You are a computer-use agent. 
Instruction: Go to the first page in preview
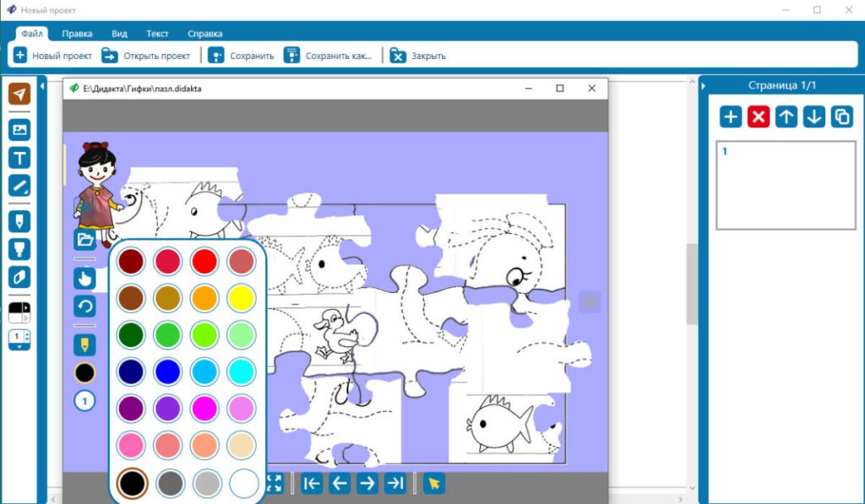pyautogui.click(x=312, y=484)
